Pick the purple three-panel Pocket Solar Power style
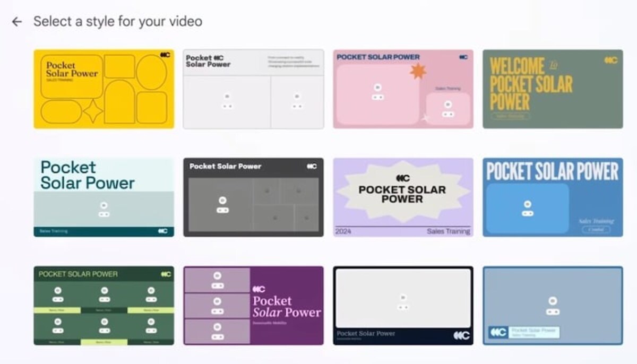Image resolution: width=637 pixels, height=364 pixels. coord(254,306)
